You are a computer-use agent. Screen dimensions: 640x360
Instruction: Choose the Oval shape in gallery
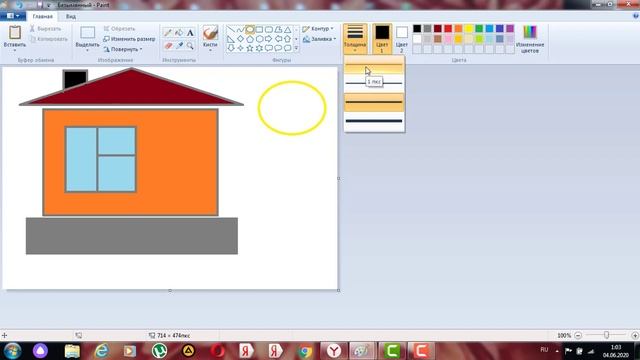tap(250, 29)
